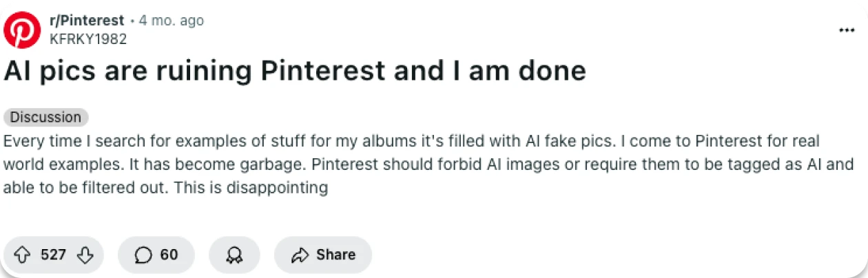Viewport: 868px width, 278px height.
Task: Click the 527 vote count
Action: pos(53,255)
